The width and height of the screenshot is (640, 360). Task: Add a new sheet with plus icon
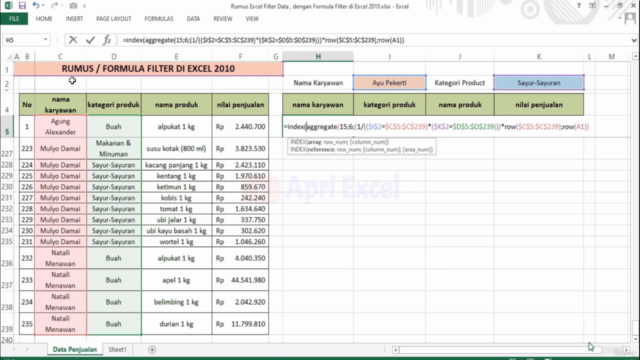(x=152, y=350)
